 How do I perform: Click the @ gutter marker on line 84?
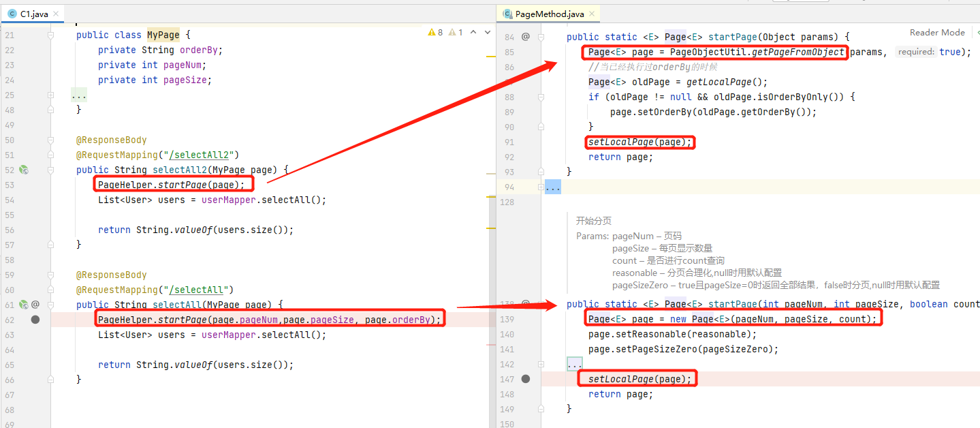525,37
